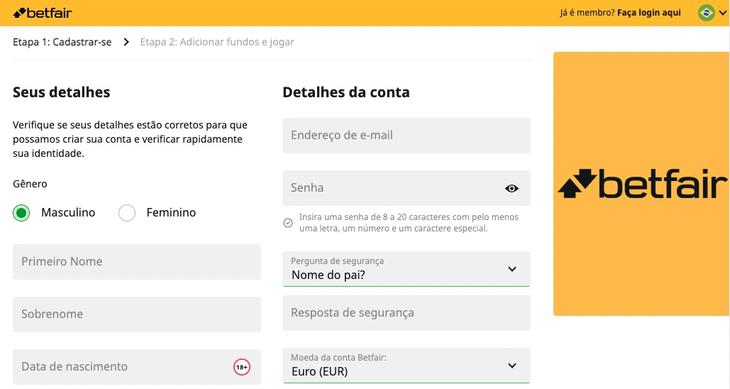Viewport: 730px width, 389px height.
Task: Focus the Endereço de e-mail field
Action: (406, 135)
